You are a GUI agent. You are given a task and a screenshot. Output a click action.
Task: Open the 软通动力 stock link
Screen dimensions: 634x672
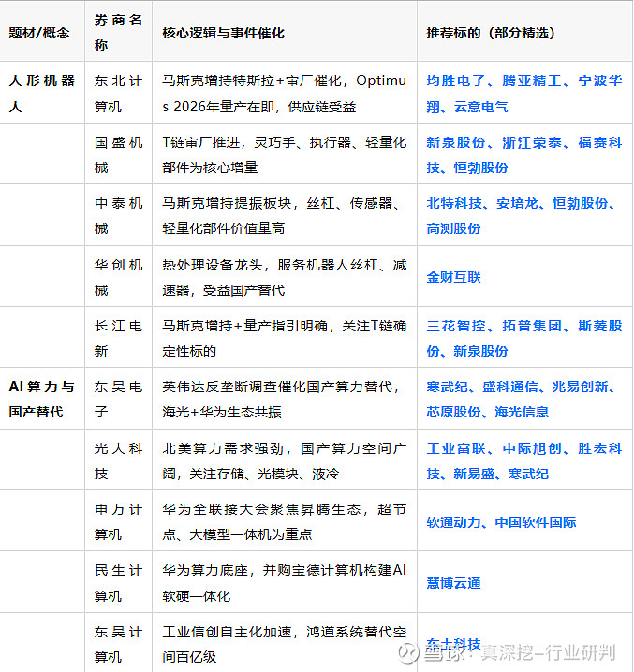coord(453,522)
